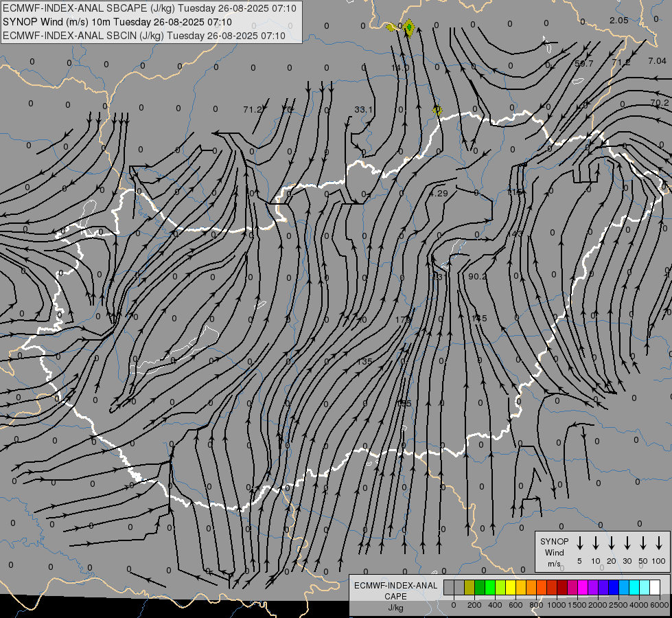Viewport: 672px width, 618px height.
Task: Click the 'ECMWF-INDEX-ANAL CAPE' legend label
Action: pyautogui.click(x=395, y=591)
